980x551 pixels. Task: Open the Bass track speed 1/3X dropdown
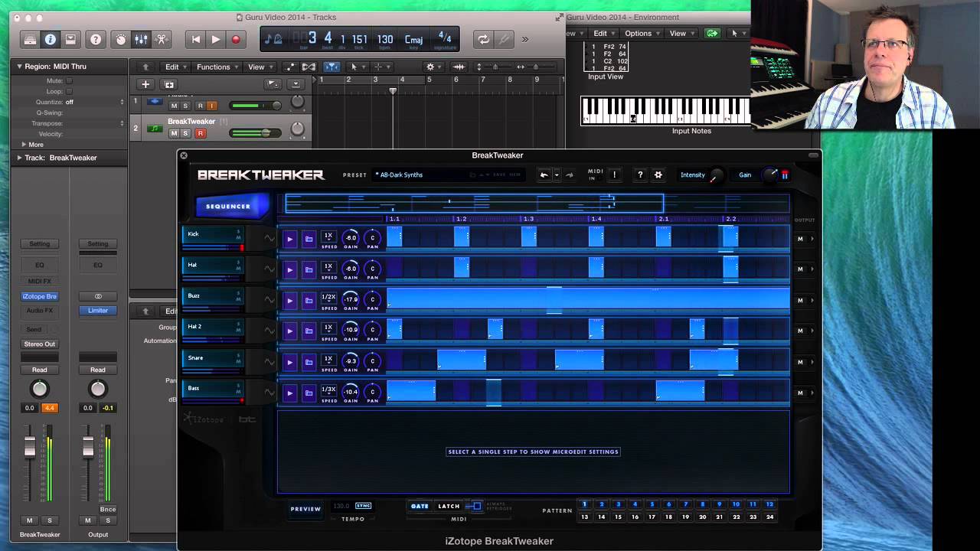[328, 390]
